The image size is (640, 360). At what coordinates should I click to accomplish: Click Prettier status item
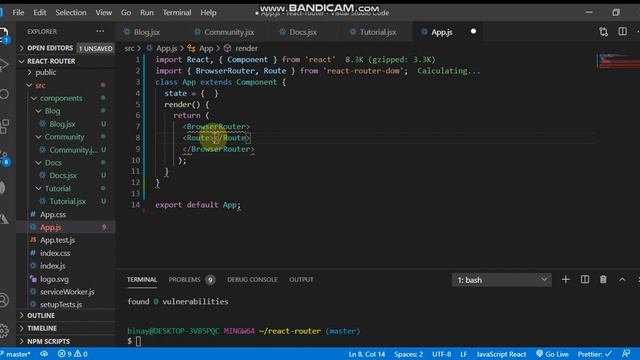[x=594, y=354]
